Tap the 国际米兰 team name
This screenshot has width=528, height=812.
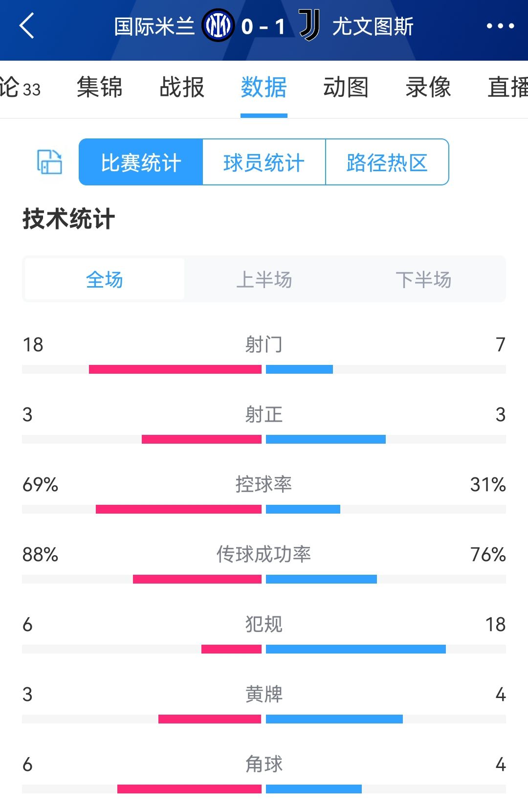[154, 26]
